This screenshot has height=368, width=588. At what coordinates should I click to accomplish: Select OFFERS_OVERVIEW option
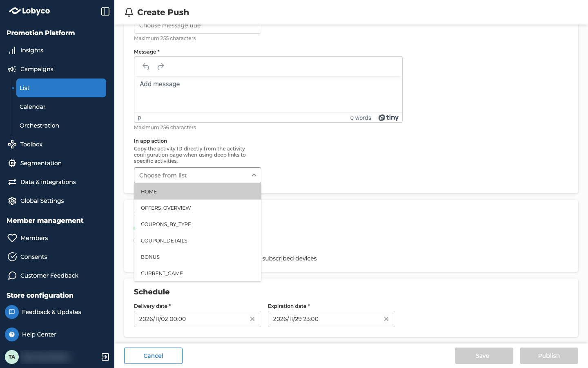(198, 208)
